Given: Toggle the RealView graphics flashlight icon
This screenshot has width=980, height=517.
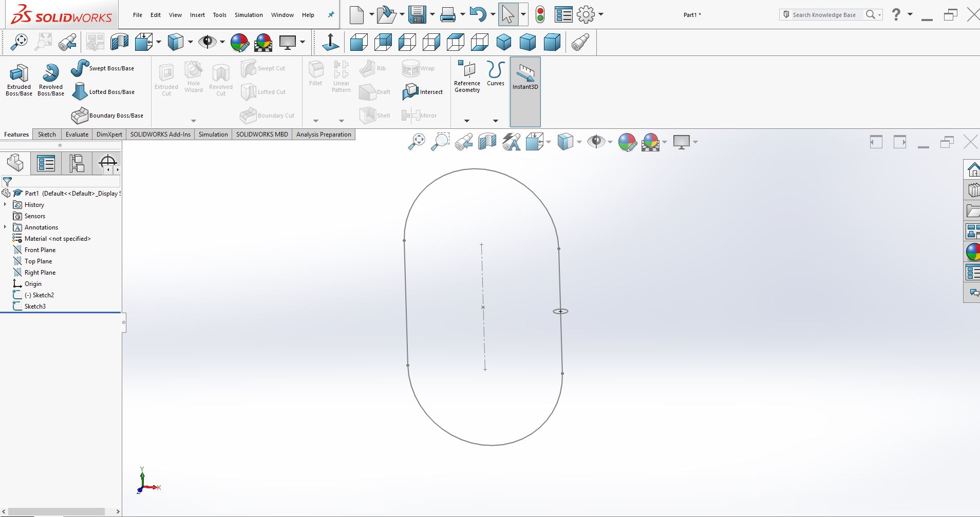Looking at the screenshot, I should click(580, 42).
